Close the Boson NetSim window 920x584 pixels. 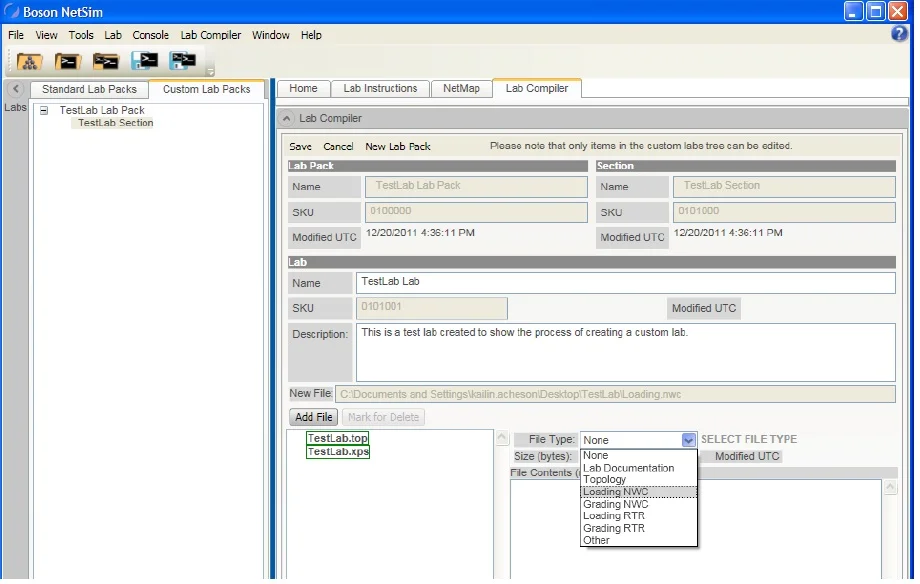898,11
